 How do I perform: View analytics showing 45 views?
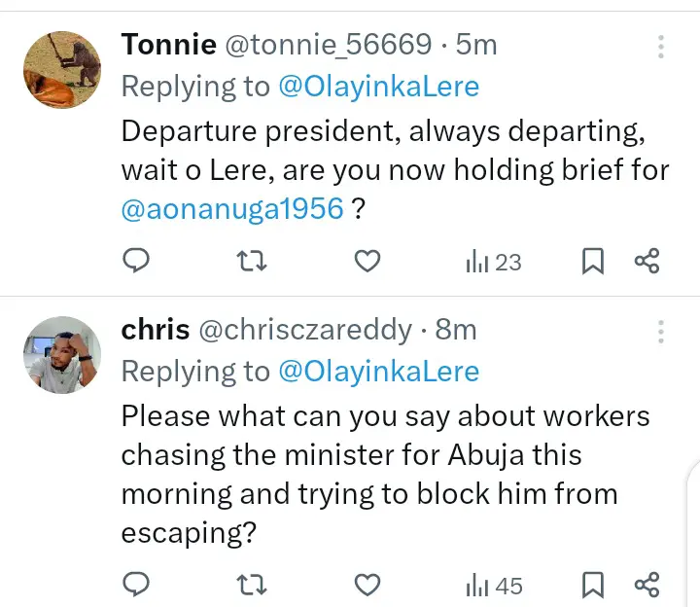pos(494,585)
